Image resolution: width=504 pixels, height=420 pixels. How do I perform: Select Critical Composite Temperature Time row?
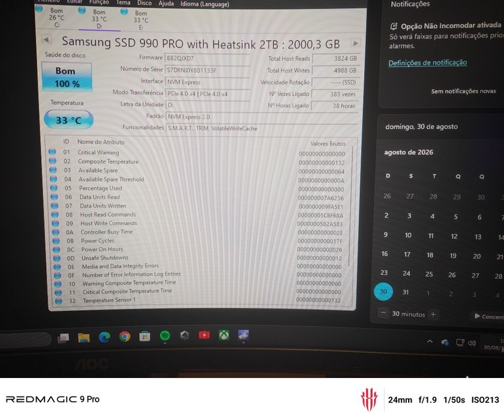pyautogui.click(x=197, y=292)
